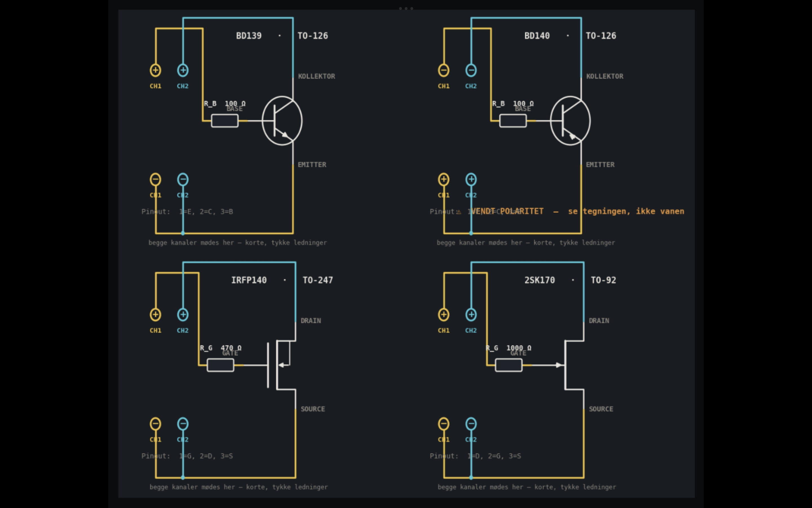Click the 'R_G 1000 Ω' value label
This screenshot has width=812, height=508.
[x=509, y=348]
